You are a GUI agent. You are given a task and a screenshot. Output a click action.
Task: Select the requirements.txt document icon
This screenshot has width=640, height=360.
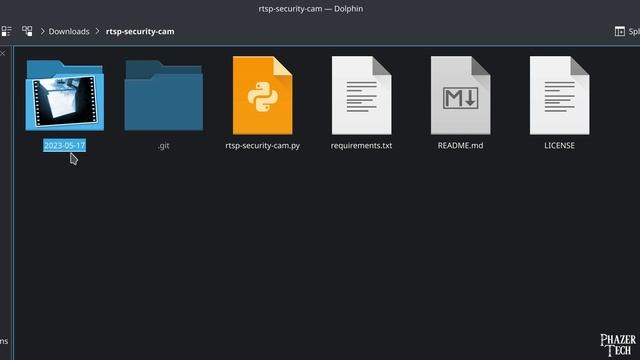click(x=362, y=95)
